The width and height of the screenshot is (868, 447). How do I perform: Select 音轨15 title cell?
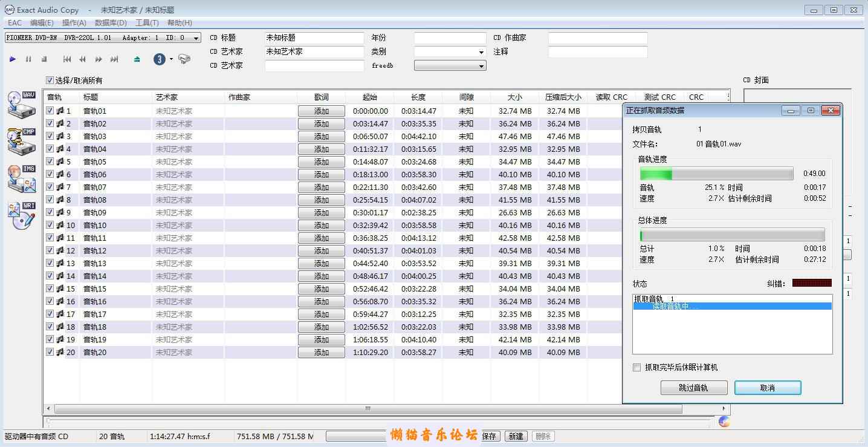pos(115,289)
